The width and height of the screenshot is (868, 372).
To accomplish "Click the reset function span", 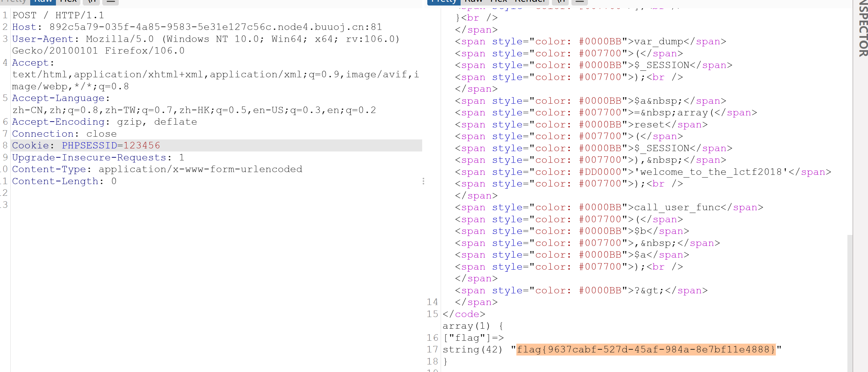I will coord(649,125).
